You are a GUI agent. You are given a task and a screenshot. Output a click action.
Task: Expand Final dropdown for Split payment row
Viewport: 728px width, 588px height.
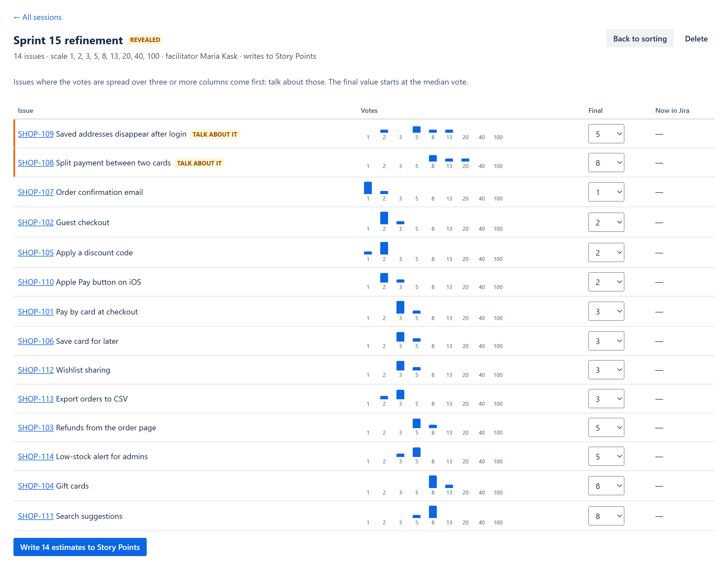point(606,163)
